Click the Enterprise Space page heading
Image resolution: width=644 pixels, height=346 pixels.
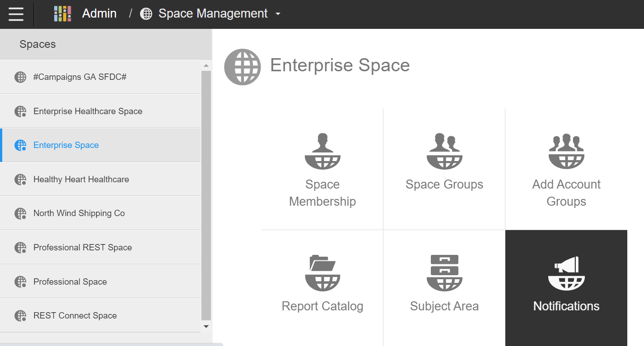click(x=340, y=65)
